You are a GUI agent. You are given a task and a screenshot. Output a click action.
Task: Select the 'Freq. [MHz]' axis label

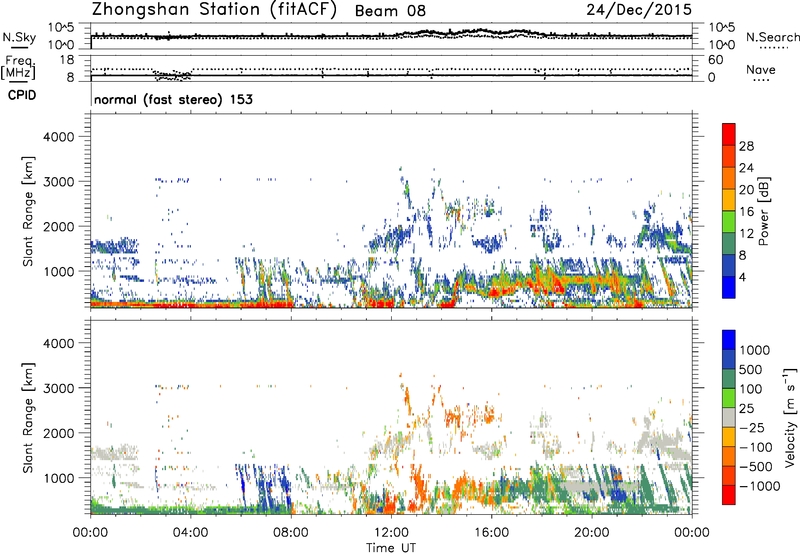pyautogui.click(x=18, y=67)
